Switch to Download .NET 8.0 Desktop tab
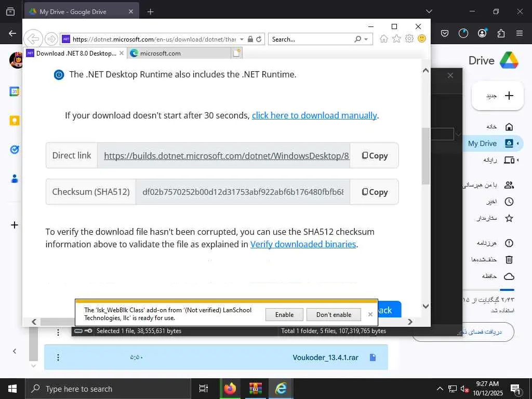This screenshot has width=532, height=399. (75, 54)
